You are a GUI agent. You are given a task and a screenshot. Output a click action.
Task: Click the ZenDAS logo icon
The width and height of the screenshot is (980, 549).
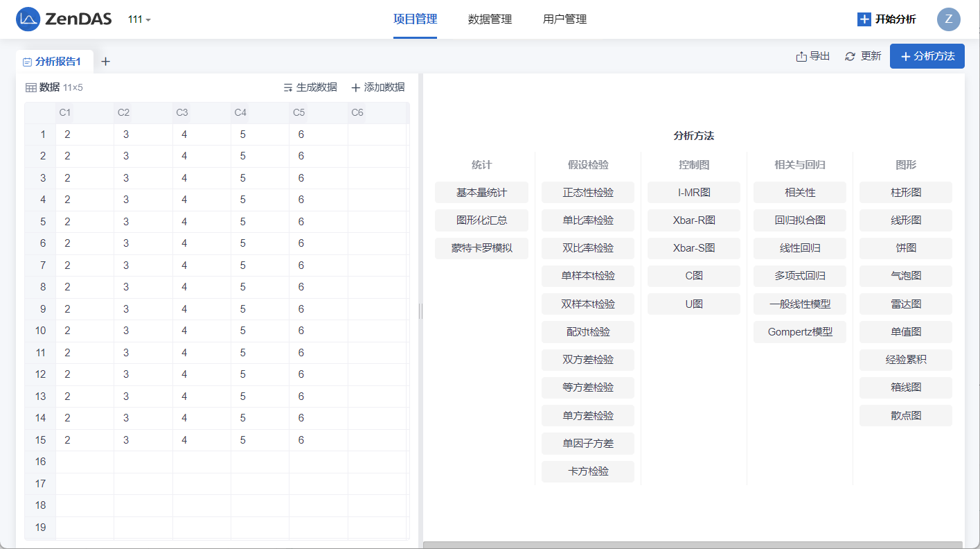[x=28, y=19]
